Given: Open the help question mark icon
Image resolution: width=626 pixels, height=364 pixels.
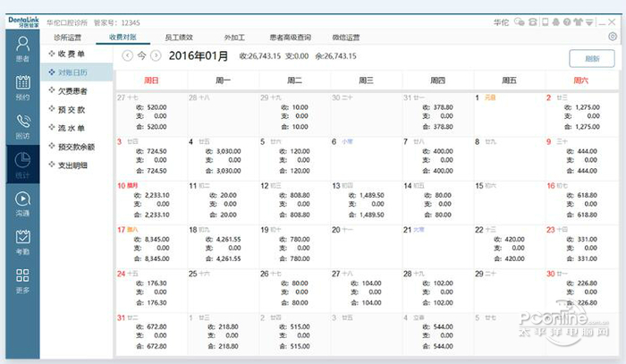Looking at the screenshot, I should click(567, 22).
